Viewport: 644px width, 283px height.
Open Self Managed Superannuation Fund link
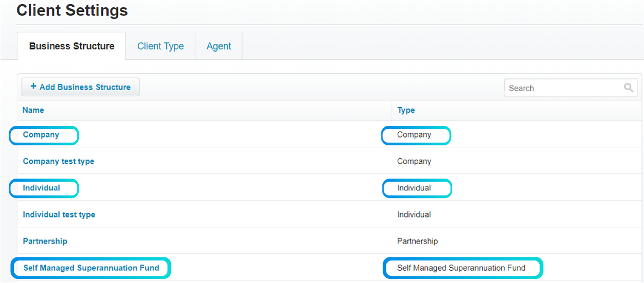(x=91, y=268)
